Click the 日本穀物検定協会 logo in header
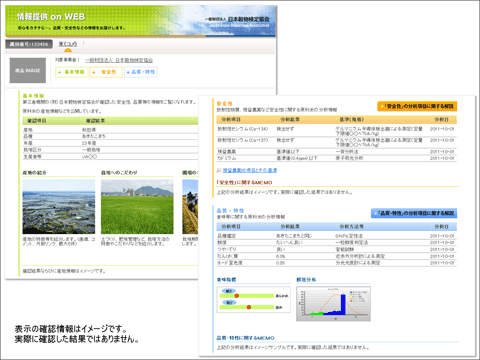Viewport: 480px width, 360px height. coord(237,22)
